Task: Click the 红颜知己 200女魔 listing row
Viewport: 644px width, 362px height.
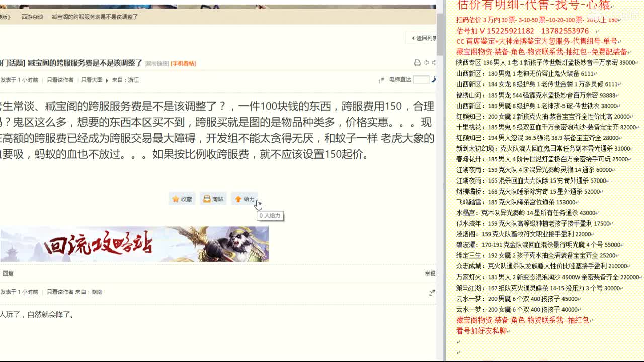Action: (x=544, y=117)
